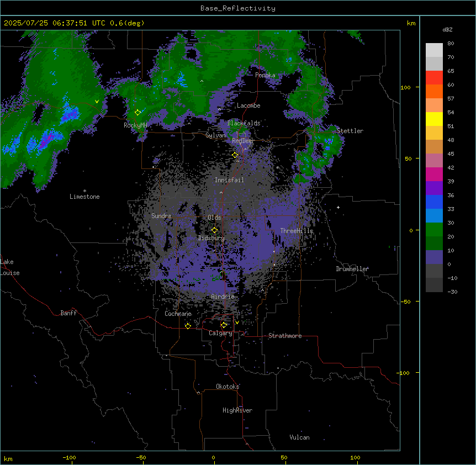The width and height of the screenshot is (476, 465).
Task: Click the 100 km tick on vertical axis
Action: click(406, 87)
